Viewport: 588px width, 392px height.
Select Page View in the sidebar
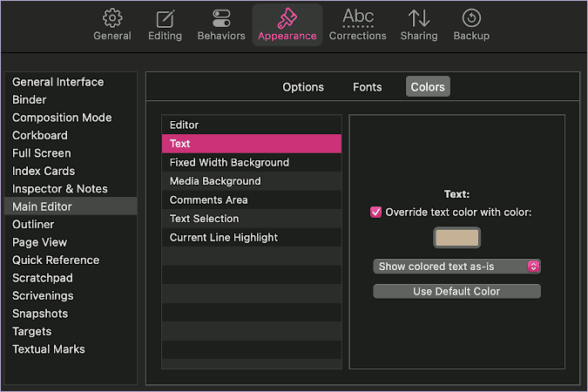click(71, 242)
